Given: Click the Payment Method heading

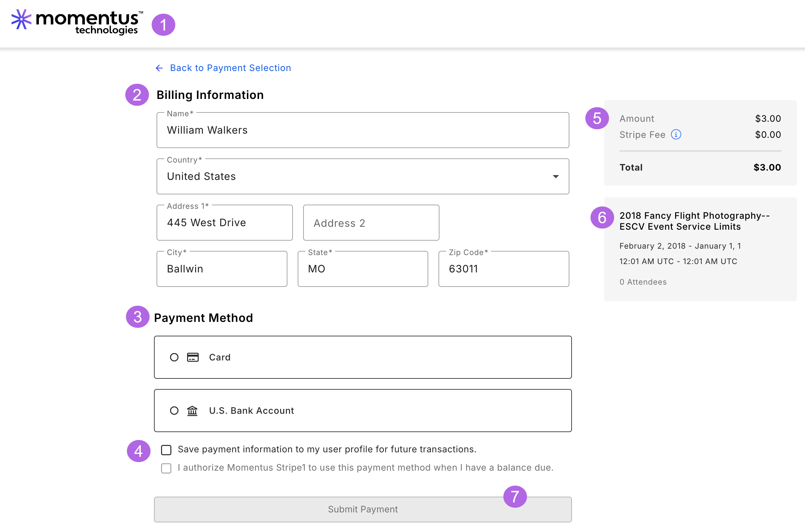Looking at the screenshot, I should 204,318.
